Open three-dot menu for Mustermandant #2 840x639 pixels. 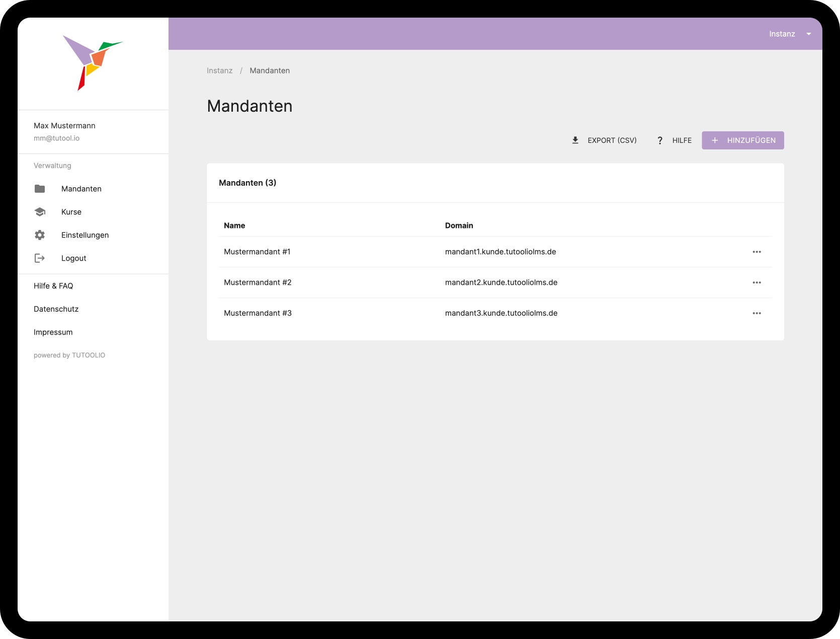click(757, 282)
